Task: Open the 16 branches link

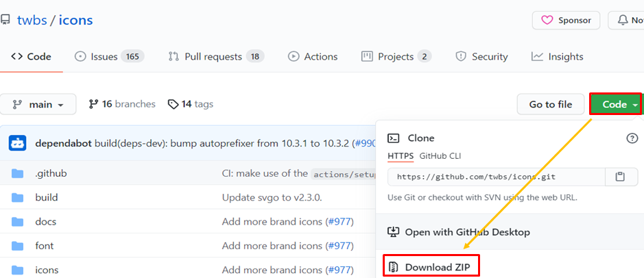Action: tap(122, 104)
